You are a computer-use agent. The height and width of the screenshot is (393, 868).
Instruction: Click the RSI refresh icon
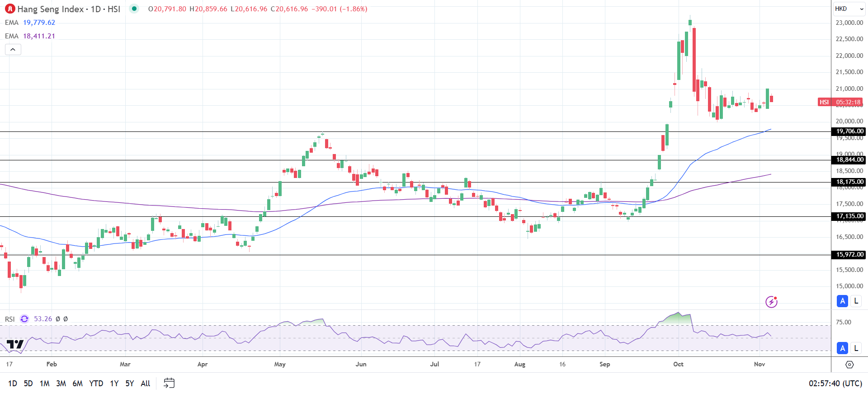coord(24,319)
